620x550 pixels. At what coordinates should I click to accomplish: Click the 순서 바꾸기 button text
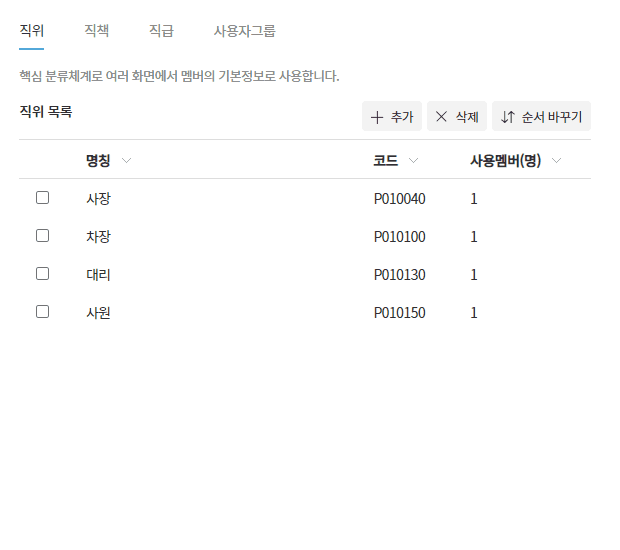point(552,117)
